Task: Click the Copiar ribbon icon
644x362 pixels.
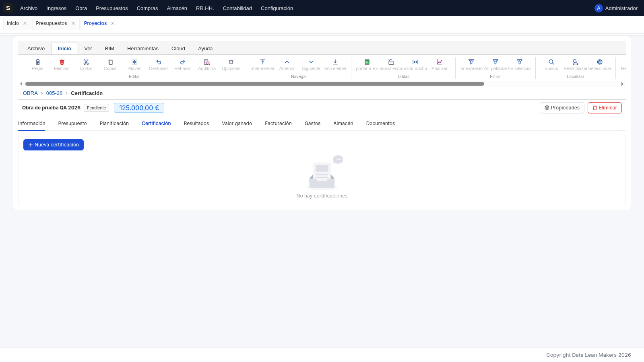Action: click(110, 62)
